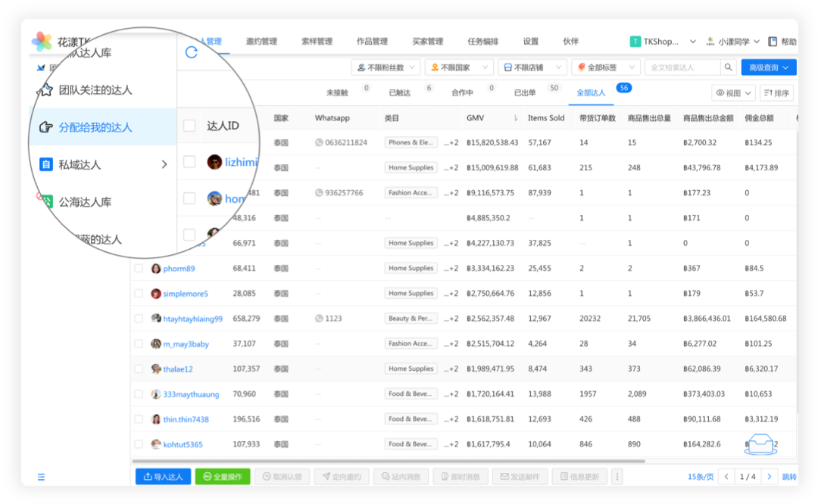Open the 不限国家 country dropdown

point(459,67)
